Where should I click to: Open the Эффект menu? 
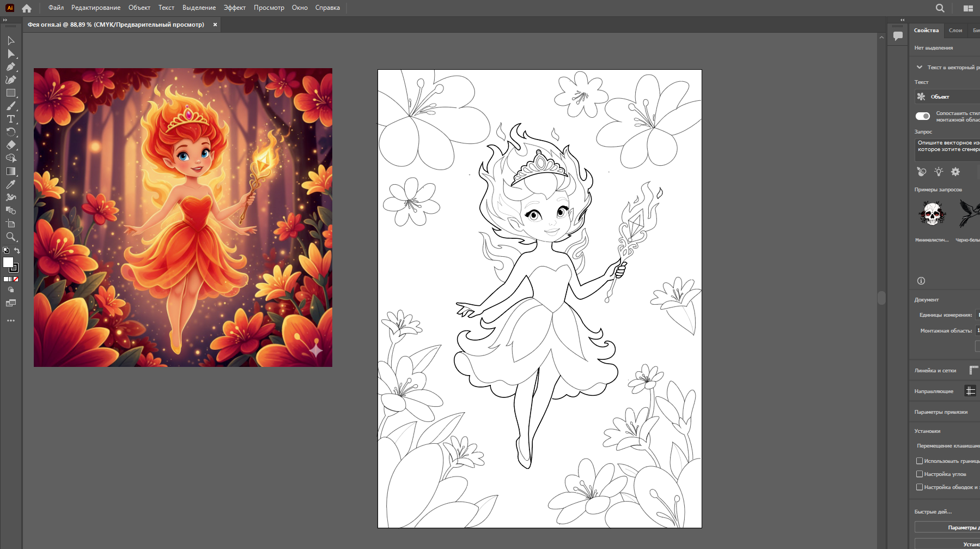pyautogui.click(x=235, y=8)
